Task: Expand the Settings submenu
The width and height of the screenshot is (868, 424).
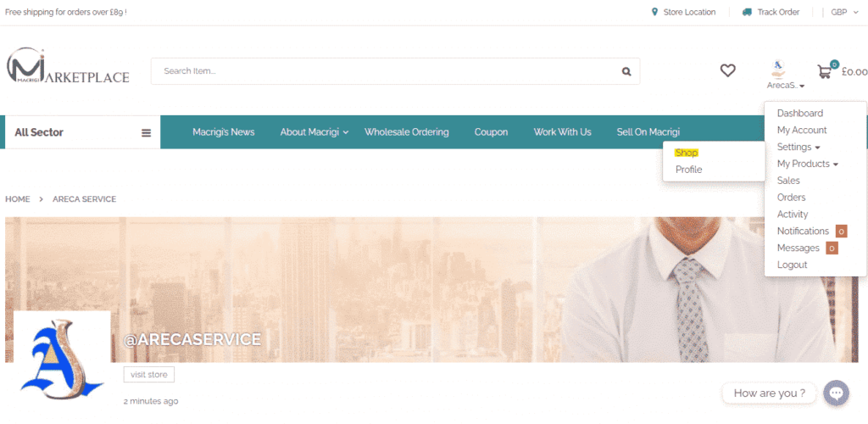Action: (x=798, y=148)
